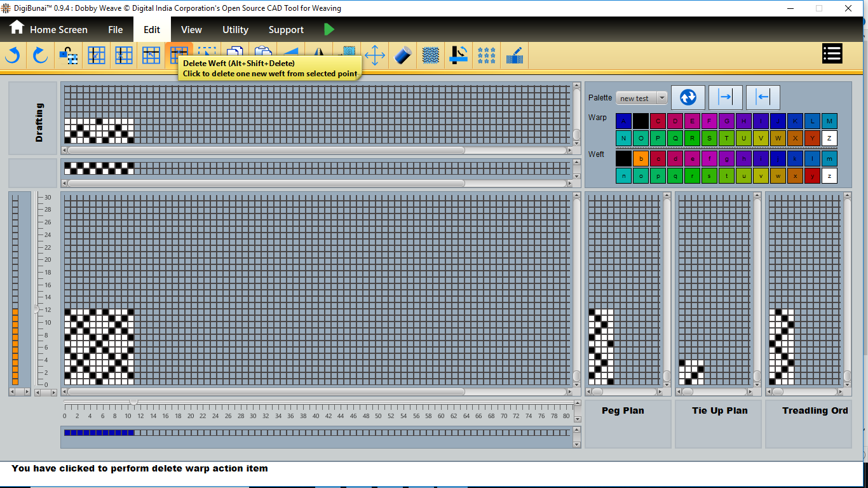The height and width of the screenshot is (488, 868).
Task: Click the padlock lock icon in toolbar
Action: point(68,56)
